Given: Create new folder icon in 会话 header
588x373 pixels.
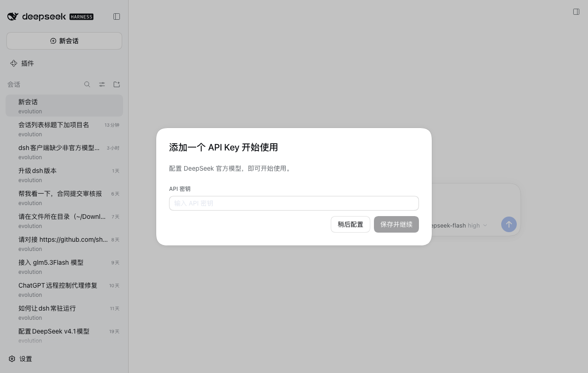Looking at the screenshot, I should 117,84.
